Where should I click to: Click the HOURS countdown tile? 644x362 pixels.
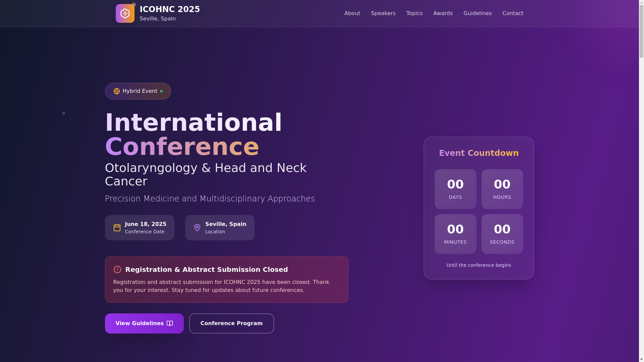tap(502, 189)
